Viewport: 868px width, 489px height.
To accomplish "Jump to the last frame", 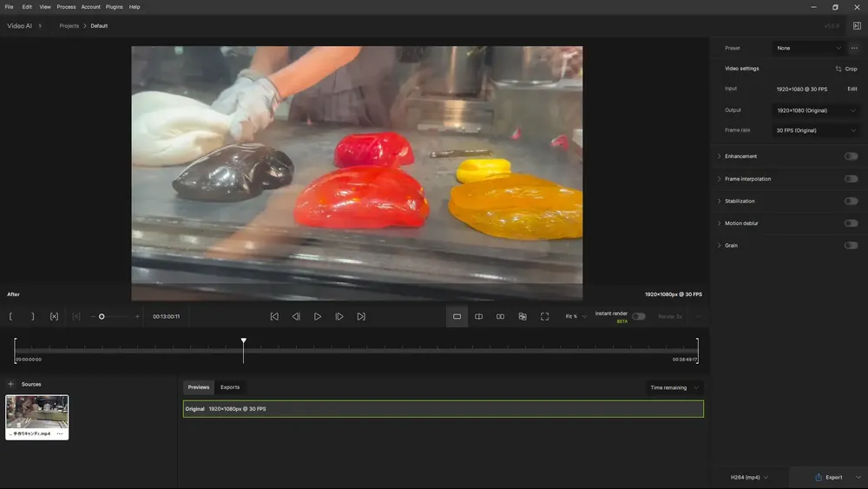I will 361,317.
